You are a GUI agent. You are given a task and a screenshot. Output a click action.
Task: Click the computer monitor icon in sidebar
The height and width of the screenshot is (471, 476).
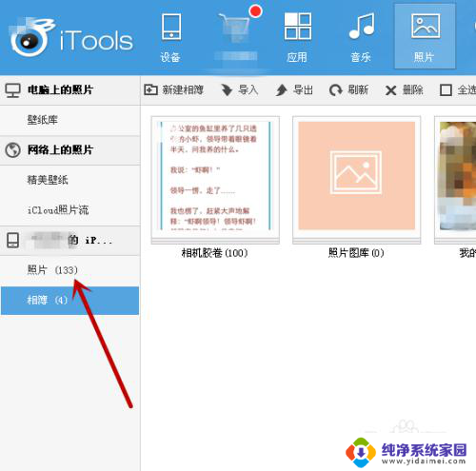13,90
